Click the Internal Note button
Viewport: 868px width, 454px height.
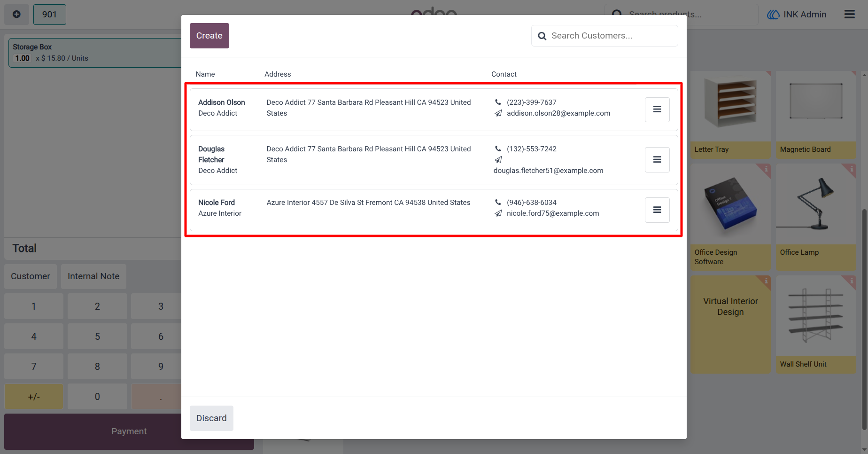tap(93, 276)
